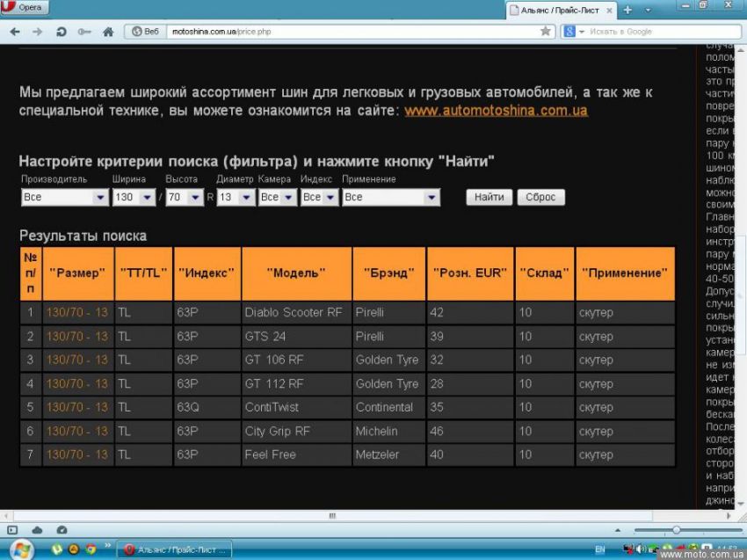
Task: Expand hidden quick launch icons chevron
Action: (x=107, y=545)
